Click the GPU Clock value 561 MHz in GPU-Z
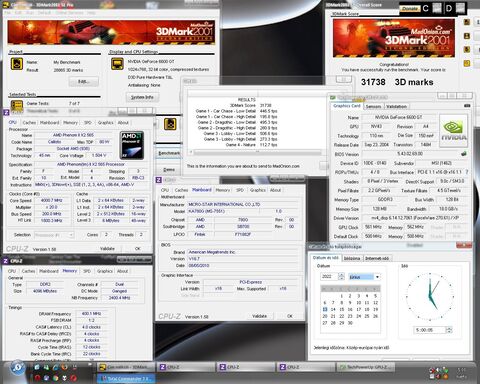480x384 pixels. pyautogui.click(x=373, y=227)
